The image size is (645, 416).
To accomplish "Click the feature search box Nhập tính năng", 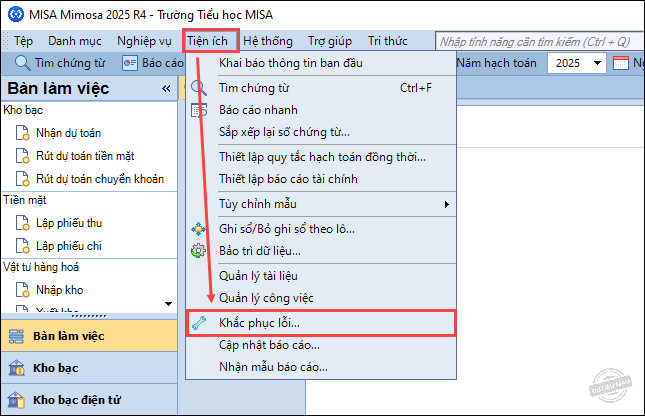I will 540,42.
